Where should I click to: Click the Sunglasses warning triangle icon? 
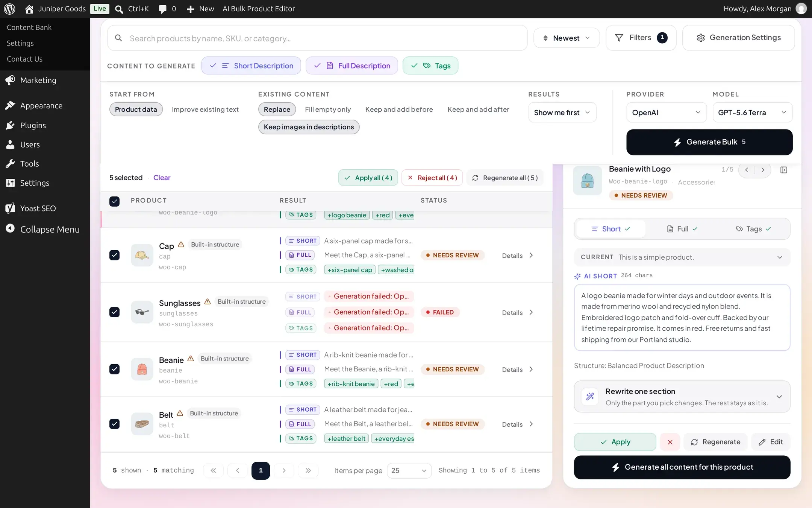pyautogui.click(x=208, y=302)
